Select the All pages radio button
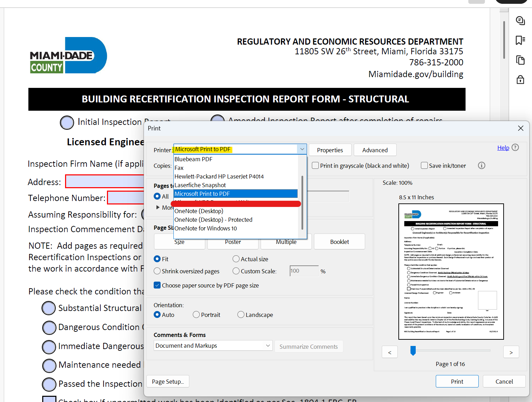The height and width of the screenshot is (402, 532). (x=157, y=196)
